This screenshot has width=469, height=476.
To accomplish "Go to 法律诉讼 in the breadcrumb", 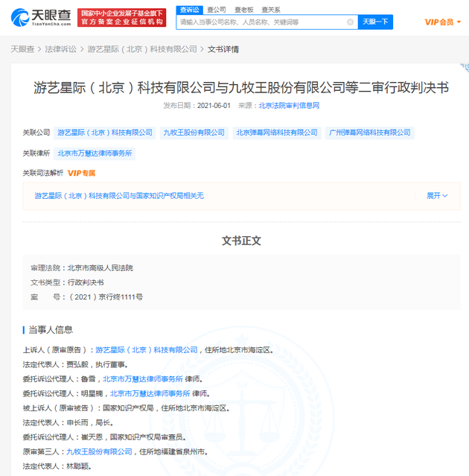I will pos(60,49).
